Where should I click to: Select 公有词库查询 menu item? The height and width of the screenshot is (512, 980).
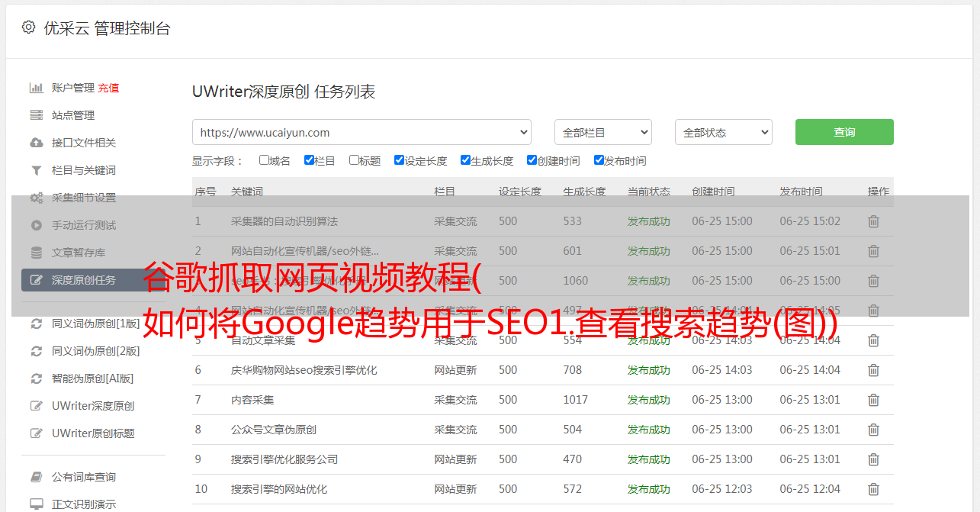tap(84, 477)
